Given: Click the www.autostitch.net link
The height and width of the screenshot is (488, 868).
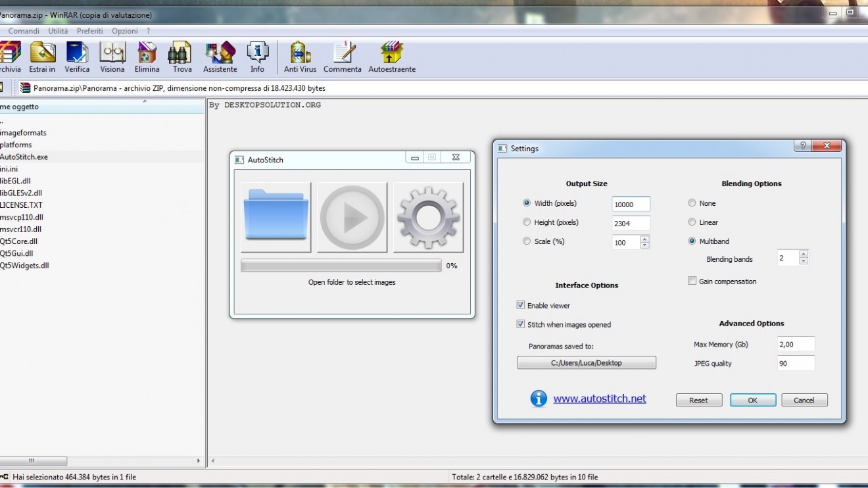Looking at the screenshot, I should [599, 399].
